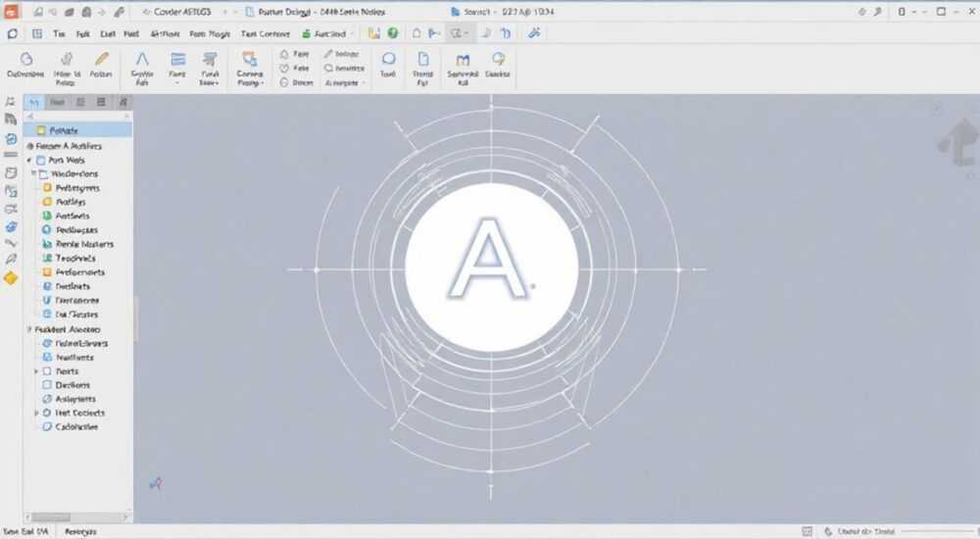The height and width of the screenshot is (539, 980).
Task: Select the highlighted "Polhiate" tree row
Action: tap(77, 130)
